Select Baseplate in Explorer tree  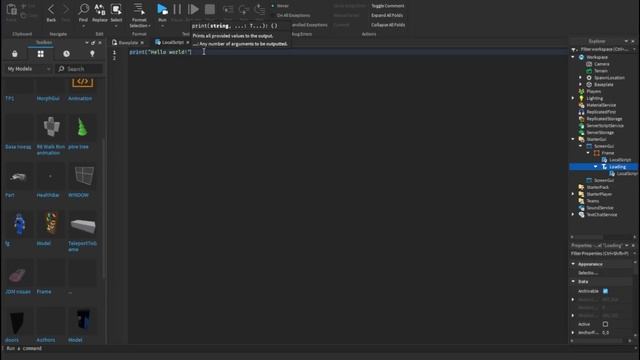[x=604, y=84]
